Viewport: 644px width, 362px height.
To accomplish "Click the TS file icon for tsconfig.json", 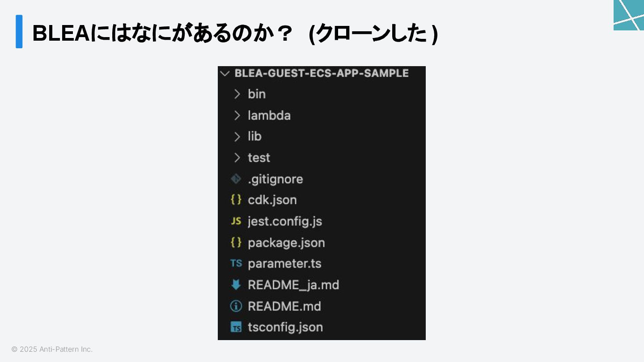I will coord(236,327).
